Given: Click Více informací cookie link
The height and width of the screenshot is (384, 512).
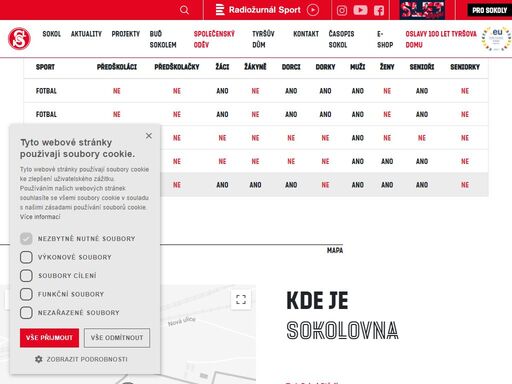Looking at the screenshot, I should pos(40,217).
